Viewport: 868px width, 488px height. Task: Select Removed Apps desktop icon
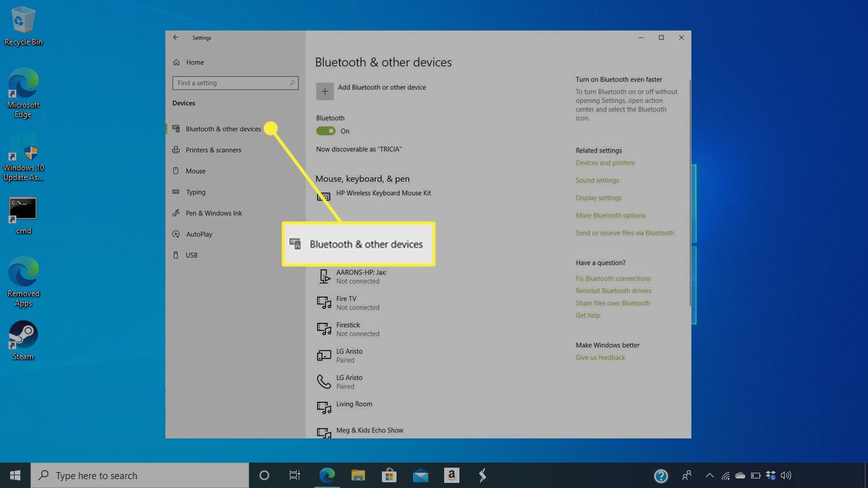click(x=24, y=282)
